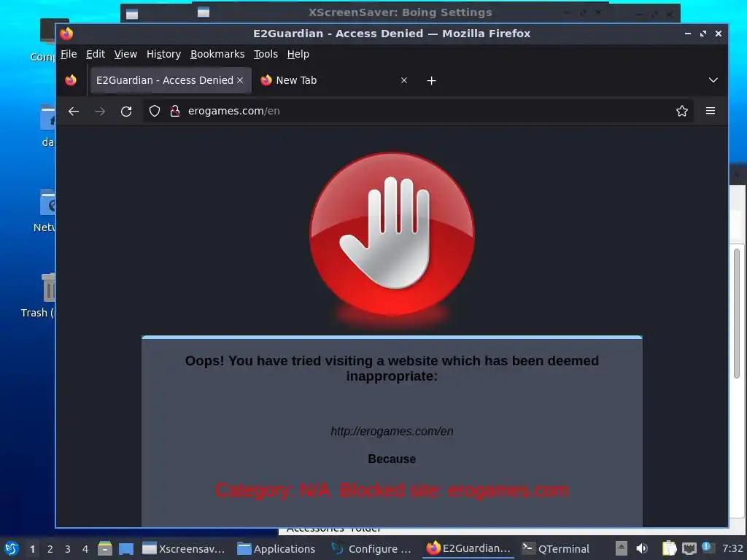Click the red Category N/A blocked site message
747x560 pixels.
click(392, 491)
